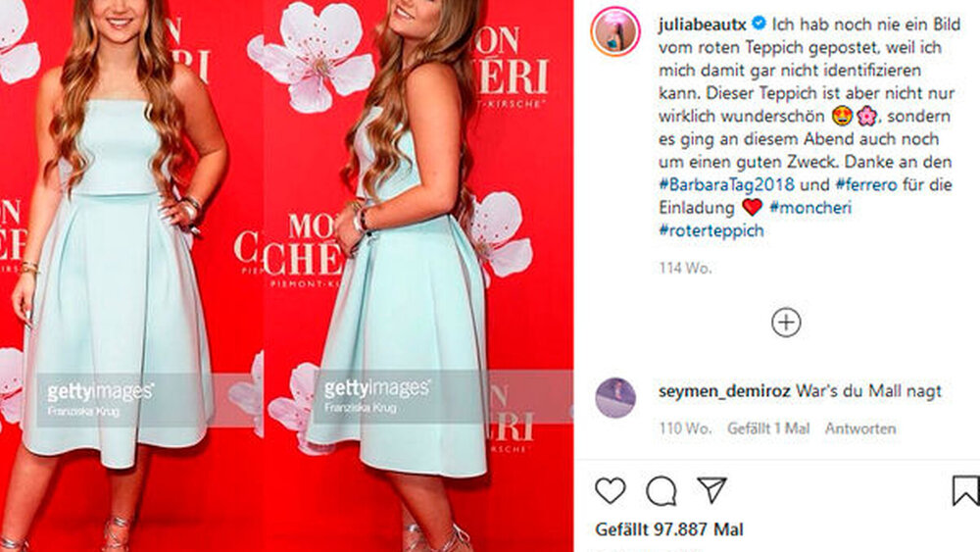Open the #ferrero hashtag
The width and height of the screenshot is (980, 552).
[x=865, y=185]
